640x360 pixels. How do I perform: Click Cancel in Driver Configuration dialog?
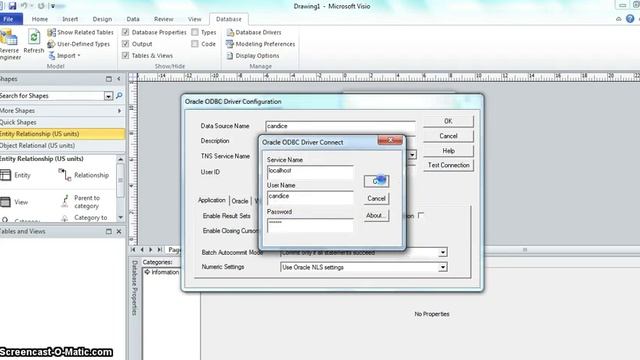[x=448, y=136]
